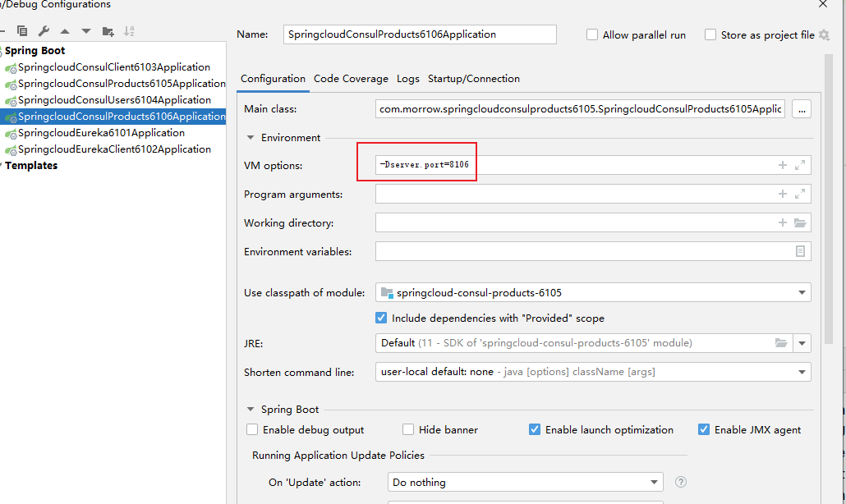
Task: Switch to the Configuration tab
Action: coord(273,79)
